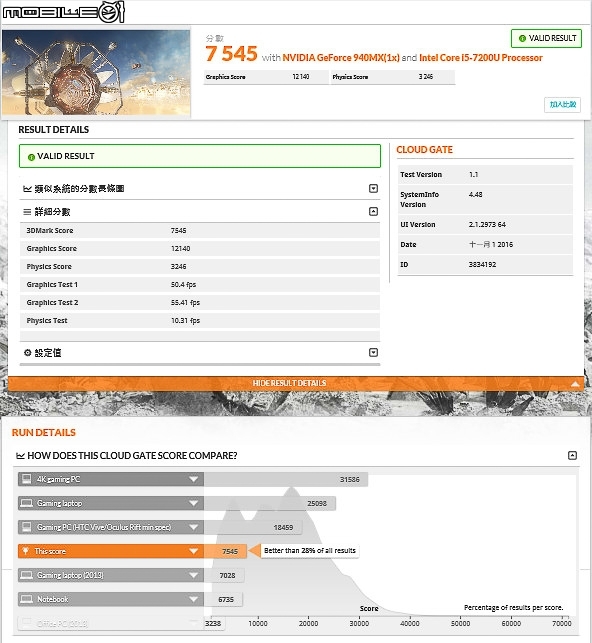Screen dimensions: 592x643
Task: Click the chart icon beside 類似系統的分數長條圖
Action: pos(27,189)
